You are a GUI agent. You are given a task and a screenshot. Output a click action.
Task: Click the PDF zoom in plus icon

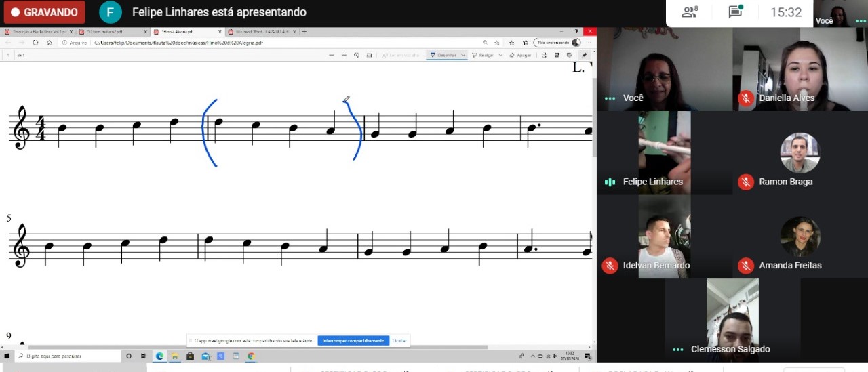(344, 55)
